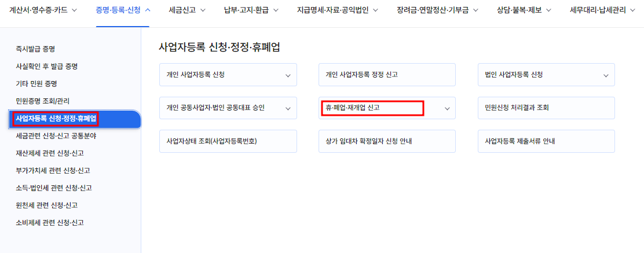Expand the 휴·폐업·재개업 신고 chevron
Screen dimensions: 644x253
(x=447, y=108)
